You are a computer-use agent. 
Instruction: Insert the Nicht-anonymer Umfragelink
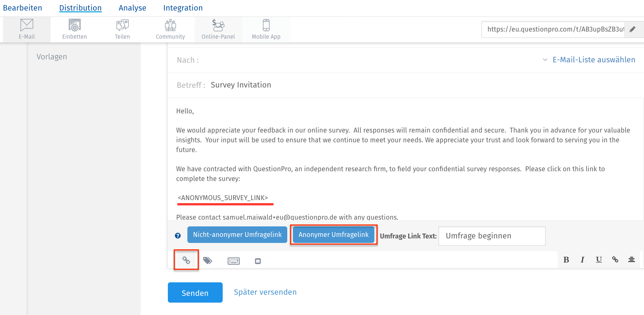[x=237, y=235]
